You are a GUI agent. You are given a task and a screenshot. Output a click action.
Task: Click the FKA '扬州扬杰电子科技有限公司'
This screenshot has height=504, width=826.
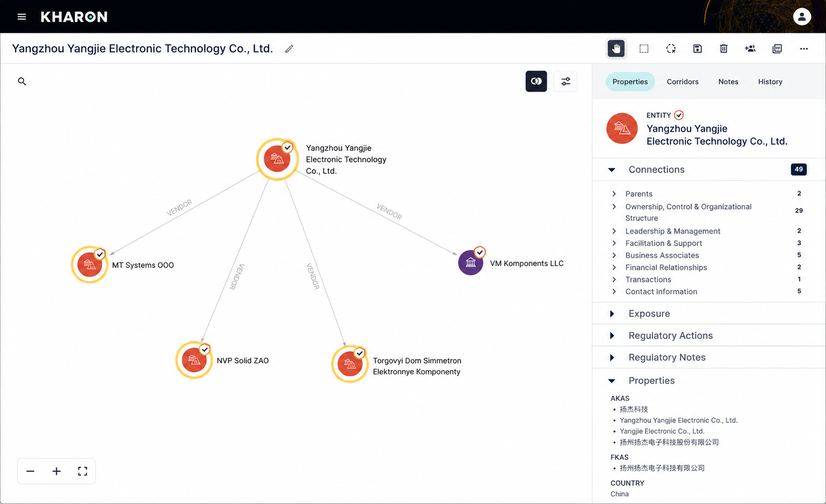pyautogui.click(x=662, y=468)
